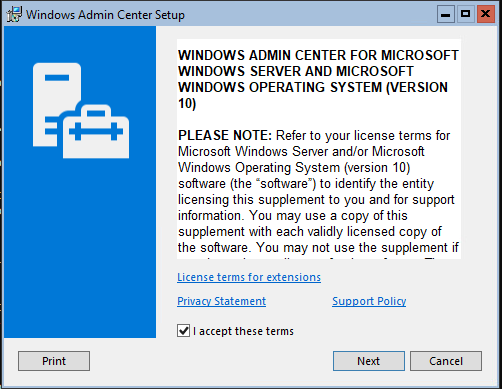
Task: Minimize the Windows Admin Center Setup window
Action: click(446, 14)
